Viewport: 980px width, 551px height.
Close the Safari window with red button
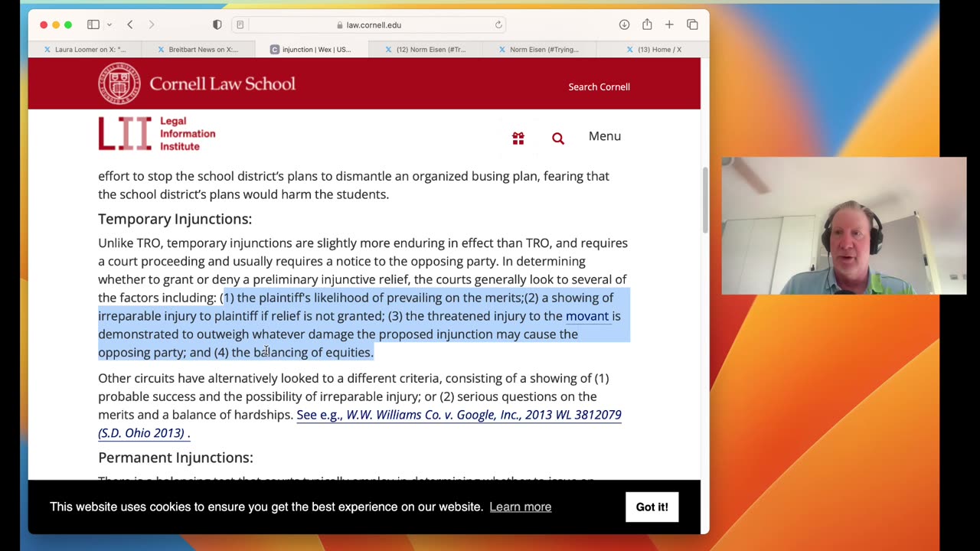tap(44, 25)
